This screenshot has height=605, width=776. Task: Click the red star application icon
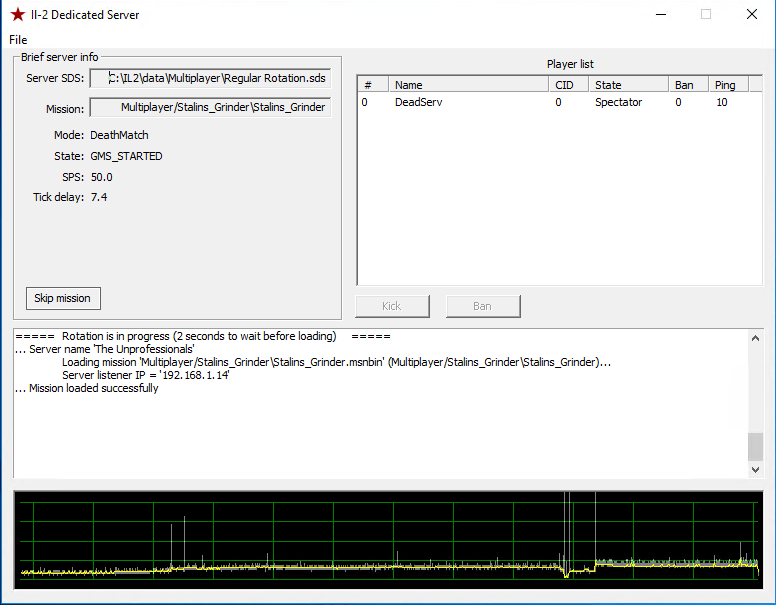(x=17, y=15)
